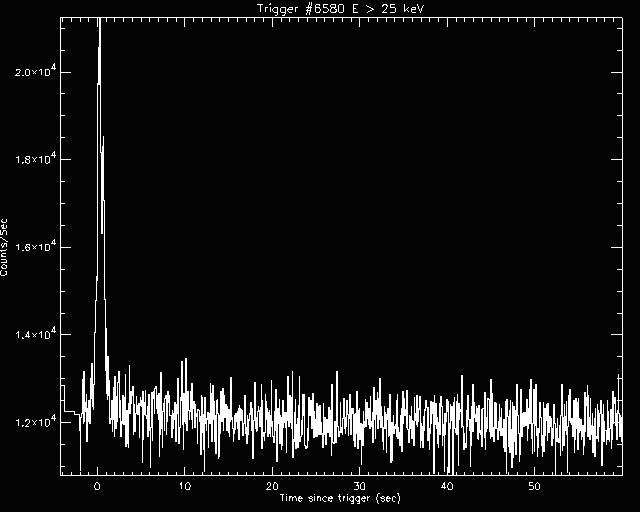Click the x-axis tick label 10
Viewport: 640px width, 512px height.
point(184,486)
